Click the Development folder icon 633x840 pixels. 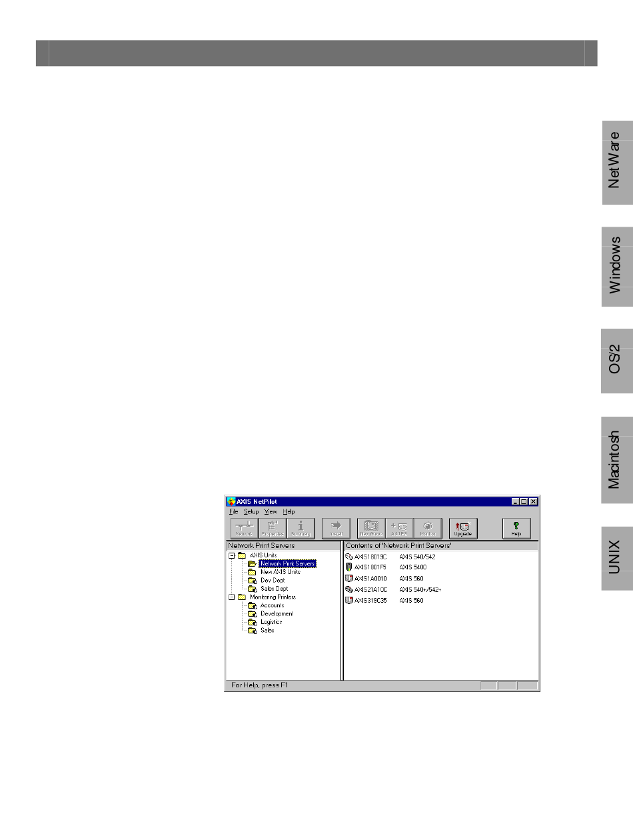coord(252,613)
